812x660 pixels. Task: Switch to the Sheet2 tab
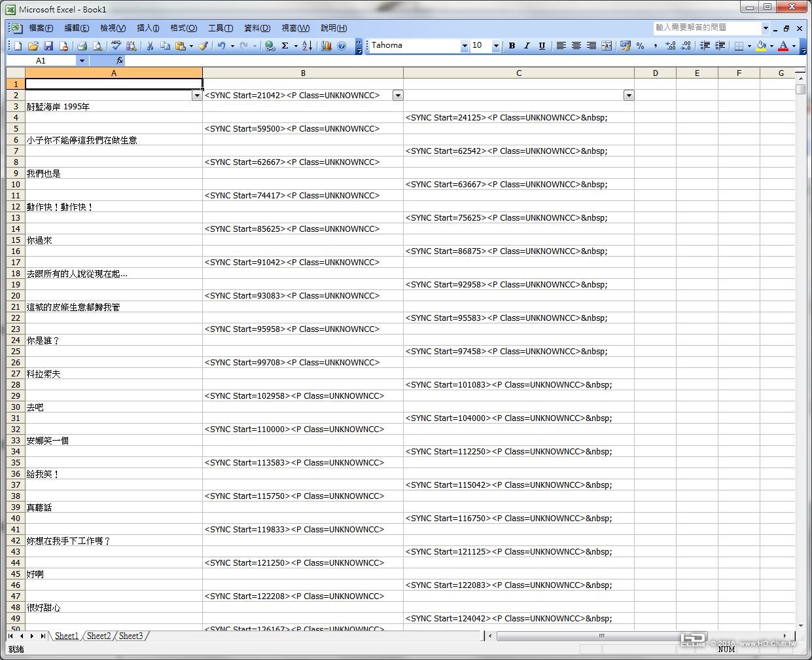click(99, 636)
